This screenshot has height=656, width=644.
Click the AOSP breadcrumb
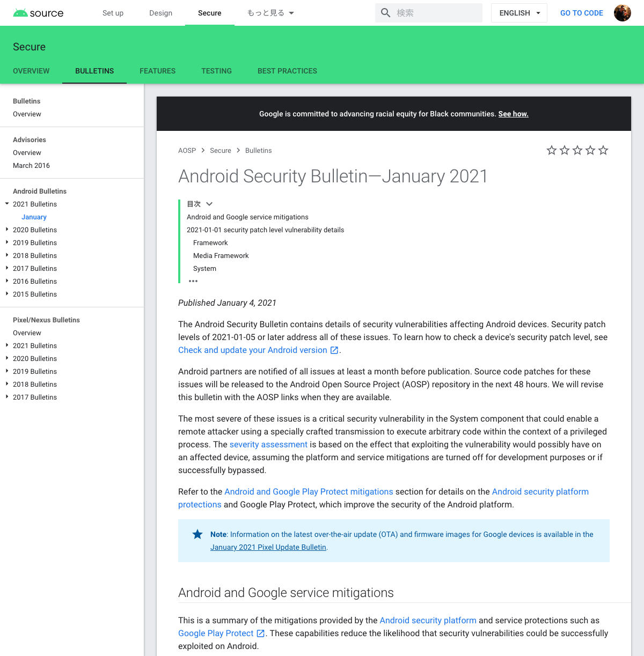(x=187, y=151)
